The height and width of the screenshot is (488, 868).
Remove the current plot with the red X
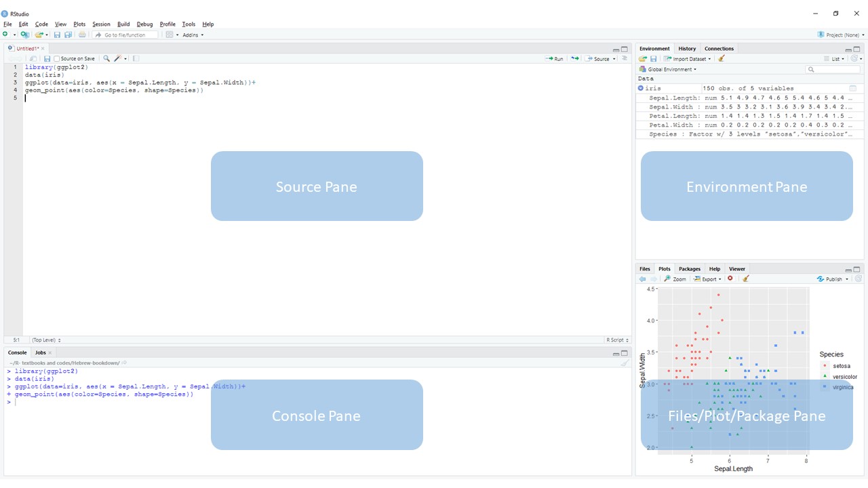pyautogui.click(x=730, y=279)
